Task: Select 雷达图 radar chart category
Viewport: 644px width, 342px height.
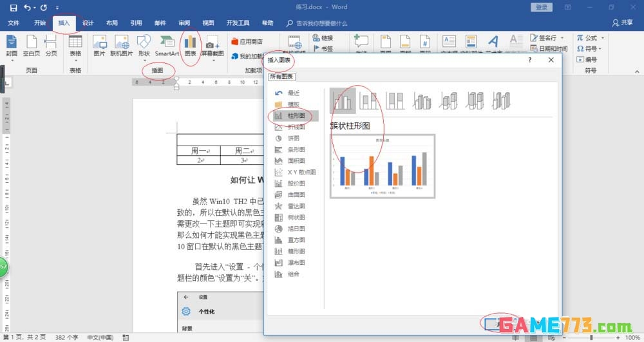Action: [x=296, y=206]
